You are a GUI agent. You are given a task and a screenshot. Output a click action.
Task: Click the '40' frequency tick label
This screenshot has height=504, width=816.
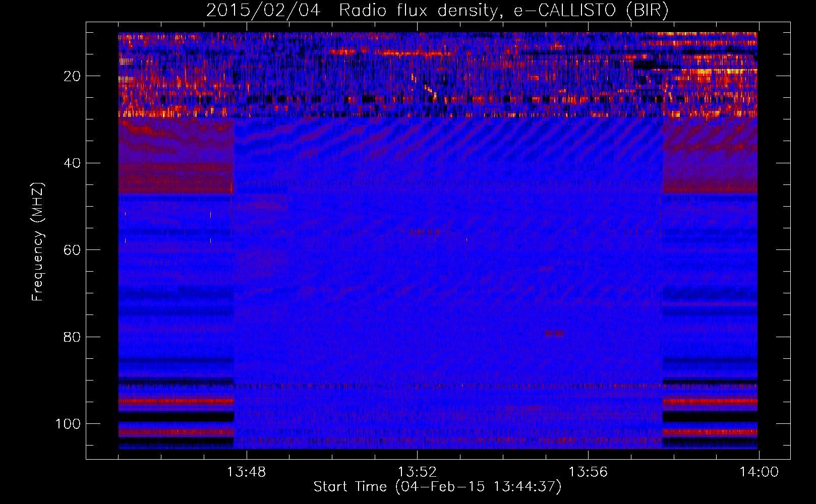pyautogui.click(x=72, y=163)
